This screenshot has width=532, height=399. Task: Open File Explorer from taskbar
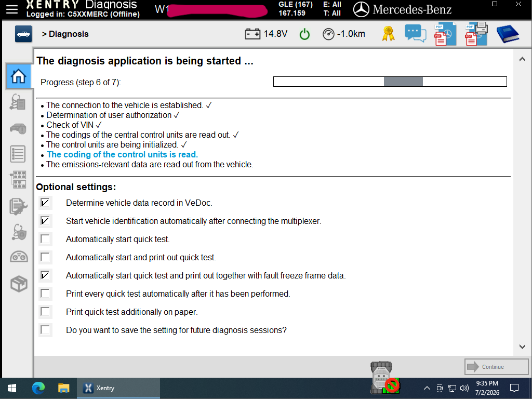(x=63, y=388)
